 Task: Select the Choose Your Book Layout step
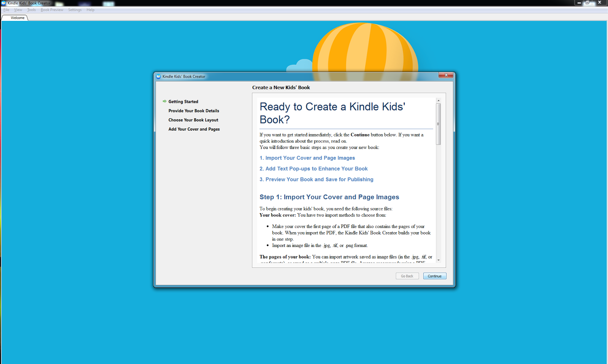point(193,120)
